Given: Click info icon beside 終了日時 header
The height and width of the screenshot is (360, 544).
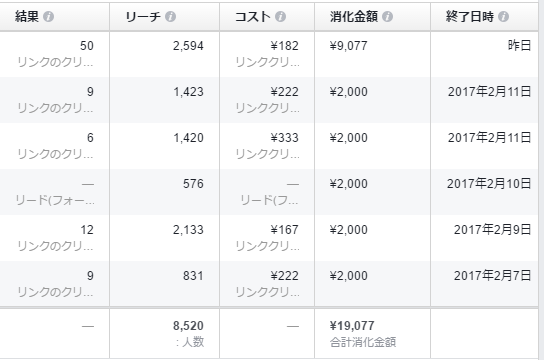Looking at the screenshot, I should 503,17.
